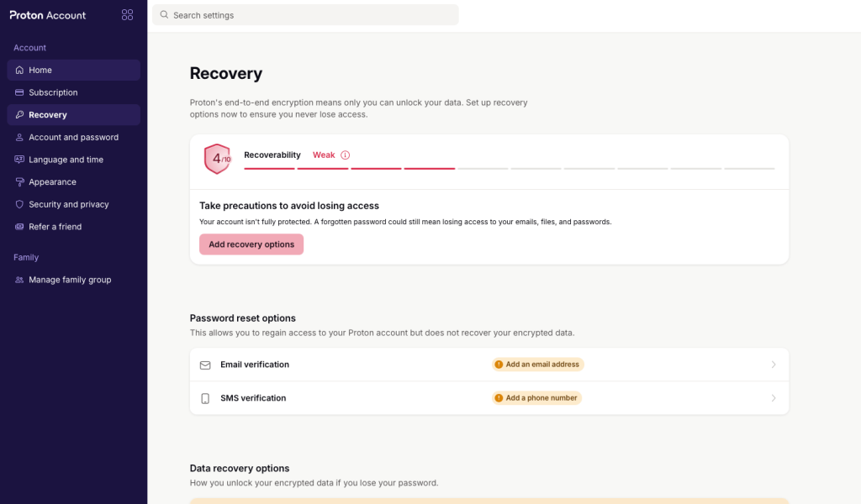Click the phone icon for SMS verification
The width and height of the screenshot is (861, 504).
pos(205,399)
